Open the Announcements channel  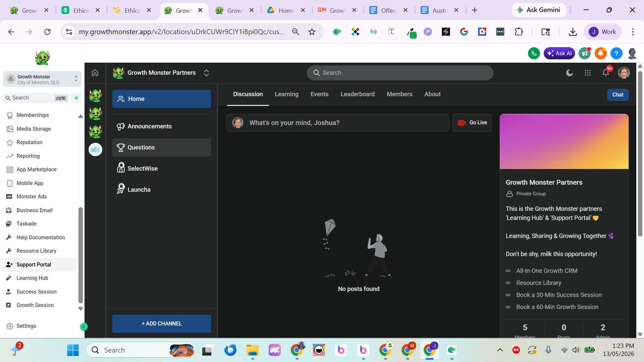(161, 126)
